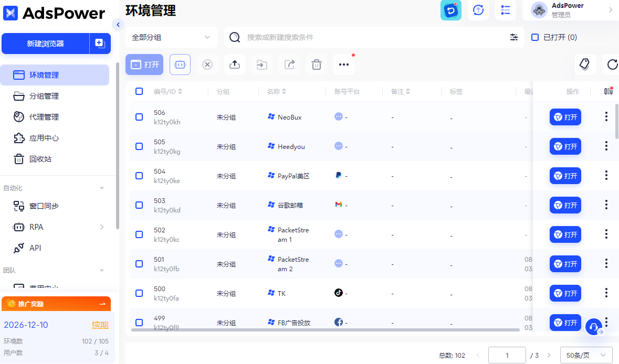Screen dimensions: 619x364
Task: Click the tag management icon above the table
Action: pyautogui.click(x=585, y=65)
